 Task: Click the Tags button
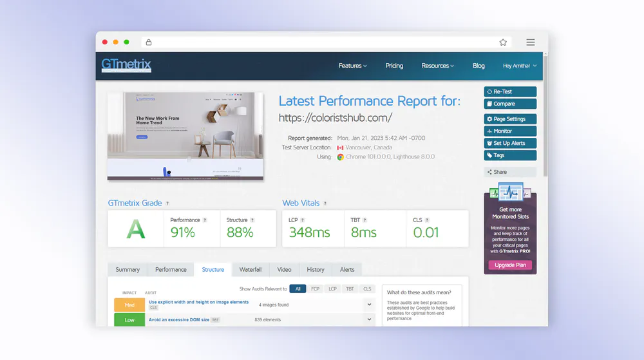pyautogui.click(x=510, y=155)
